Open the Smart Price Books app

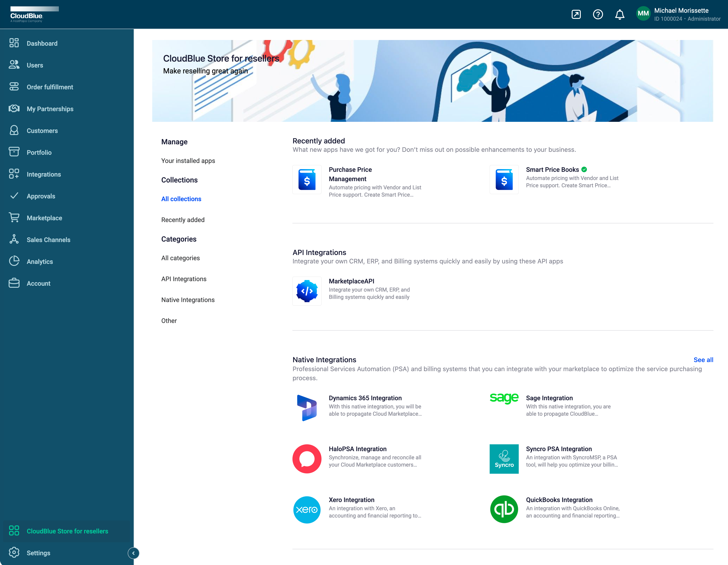coord(552,170)
